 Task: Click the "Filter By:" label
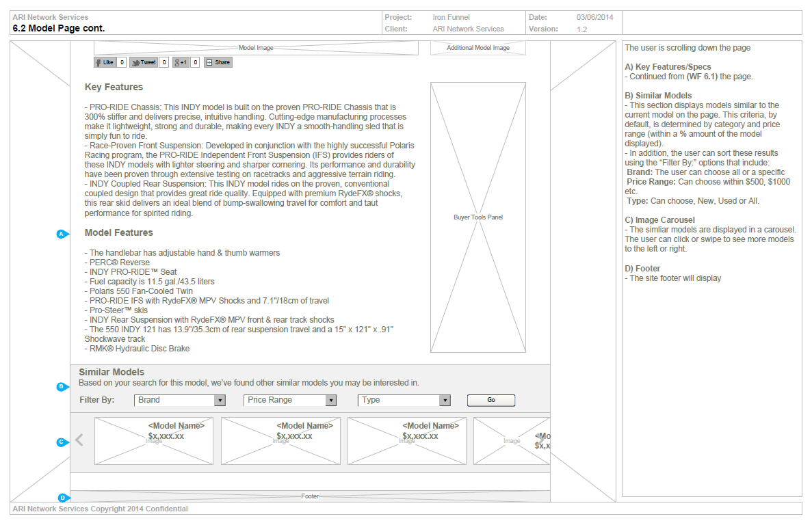(x=97, y=401)
